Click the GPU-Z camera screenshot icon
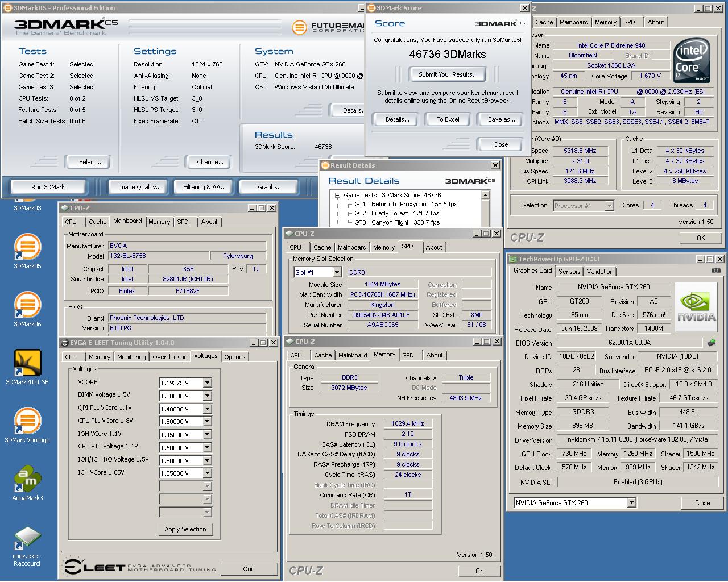Image resolution: width=728 pixels, height=582 pixels. tap(715, 271)
